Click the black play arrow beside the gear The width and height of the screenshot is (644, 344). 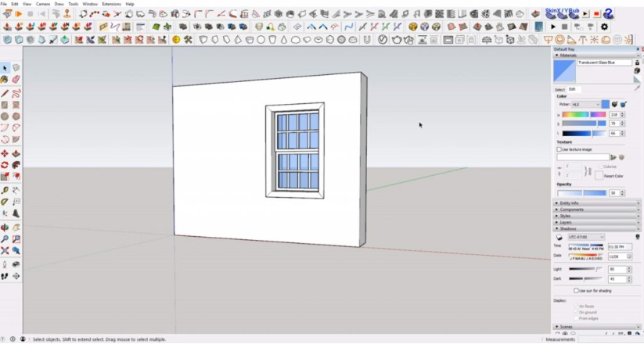(553, 27)
